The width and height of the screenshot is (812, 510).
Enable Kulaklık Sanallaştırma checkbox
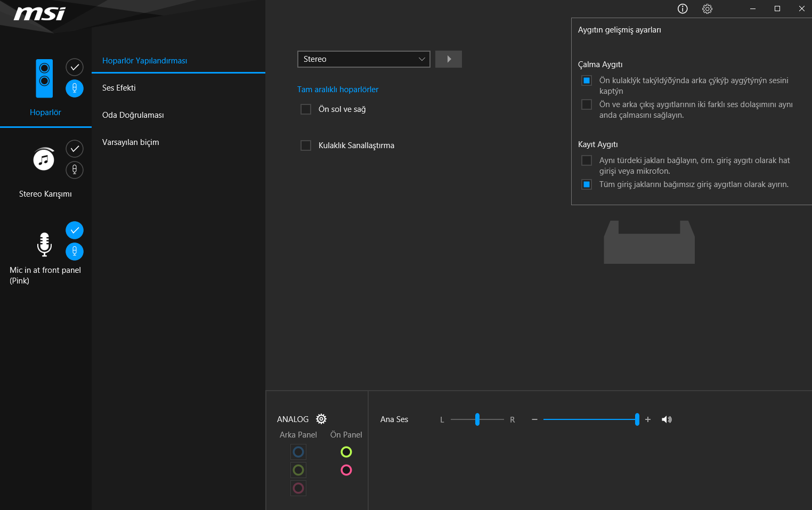pyautogui.click(x=306, y=145)
